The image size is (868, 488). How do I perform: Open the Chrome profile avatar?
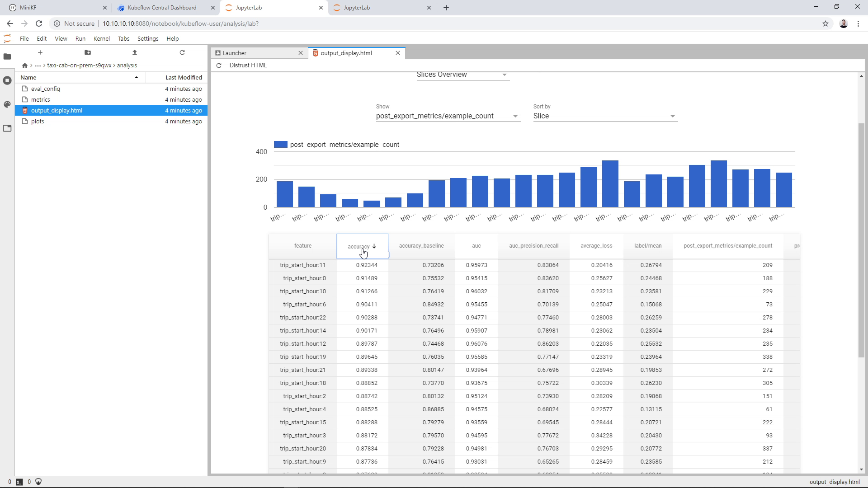(844, 23)
